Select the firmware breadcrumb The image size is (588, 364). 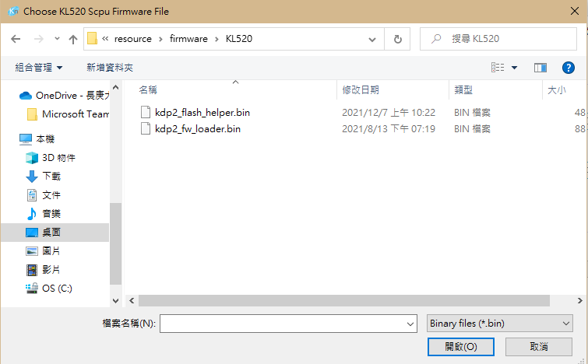[188, 39]
